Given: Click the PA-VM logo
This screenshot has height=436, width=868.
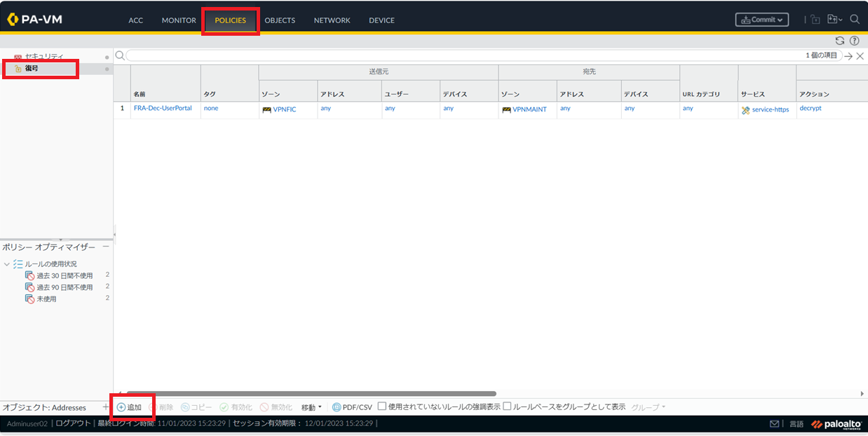Looking at the screenshot, I should pyautogui.click(x=35, y=20).
